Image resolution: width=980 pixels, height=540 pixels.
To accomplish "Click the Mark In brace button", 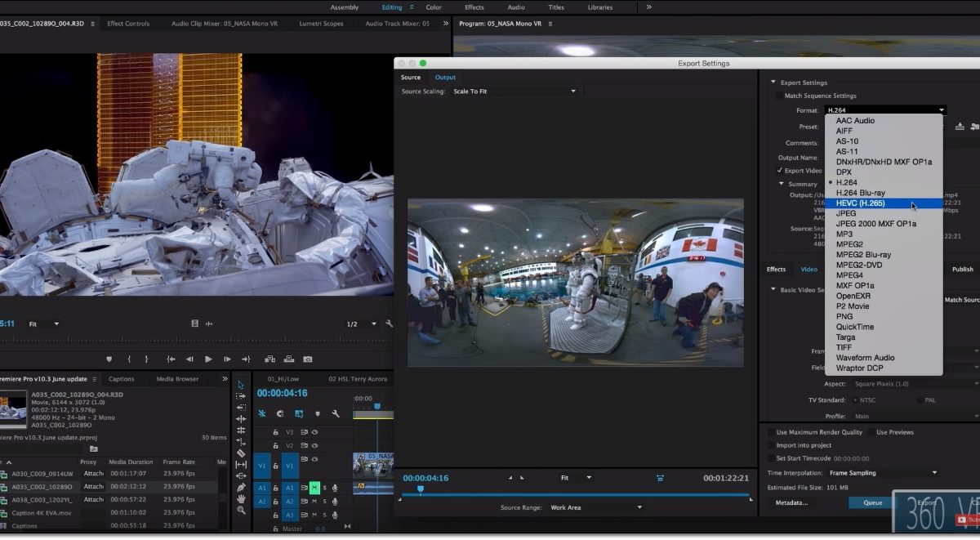I will pyautogui.click(x=128, y=359).
